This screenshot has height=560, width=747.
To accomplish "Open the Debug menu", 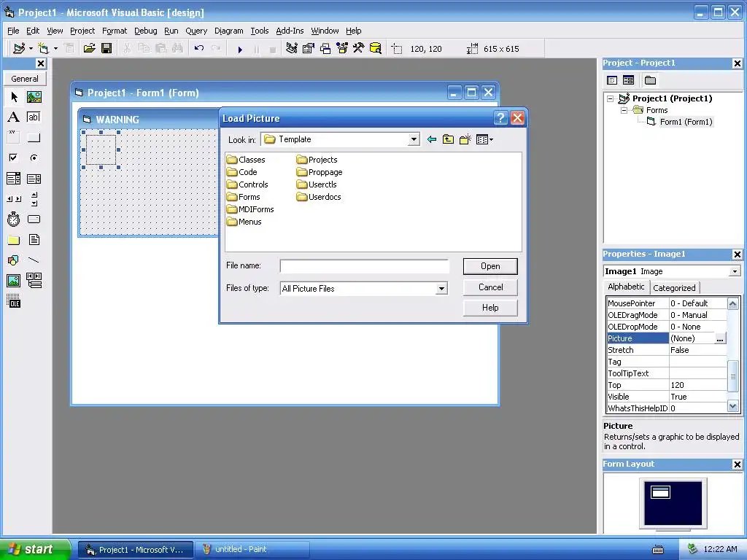I will [146, 31].
